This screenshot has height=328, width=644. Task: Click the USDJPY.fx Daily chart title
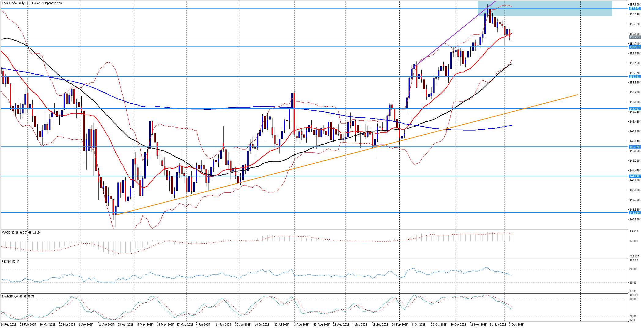pos(31,3)
